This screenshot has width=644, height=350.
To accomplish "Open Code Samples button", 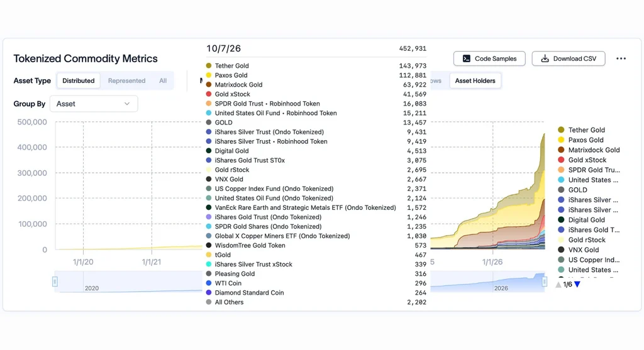I will (489, 58).
